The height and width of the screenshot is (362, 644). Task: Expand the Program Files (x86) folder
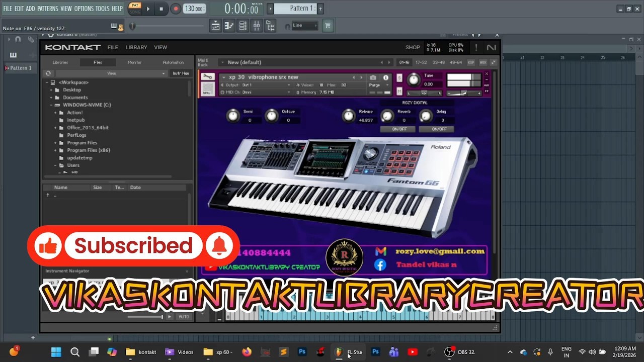pyautogui.click(x=55, y=150)
